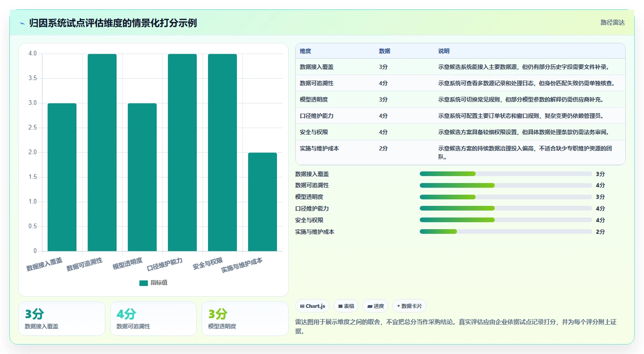
Task: Click the 指标值 legend text
Action: pyautogui.click(x=159, y=283)
